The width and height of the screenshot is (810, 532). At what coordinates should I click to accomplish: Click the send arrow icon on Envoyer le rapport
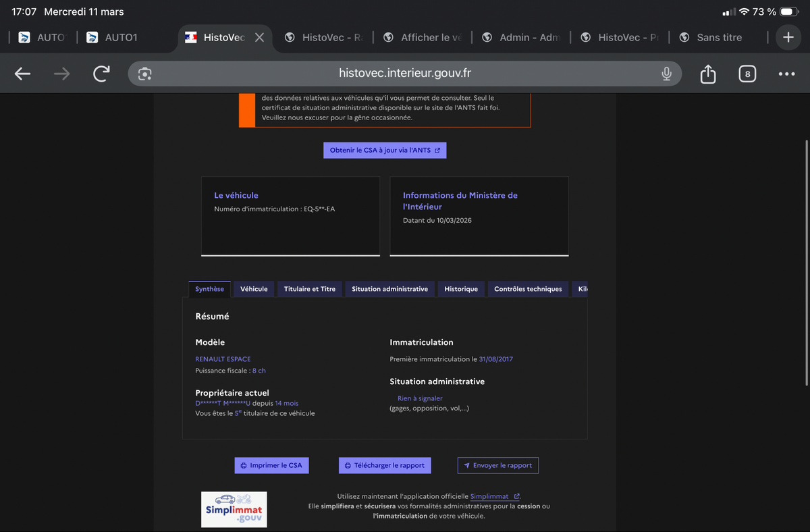tap(466, 465)
